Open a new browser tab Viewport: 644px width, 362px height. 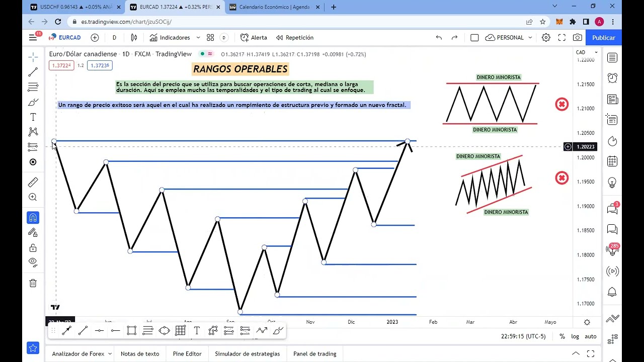334,7
